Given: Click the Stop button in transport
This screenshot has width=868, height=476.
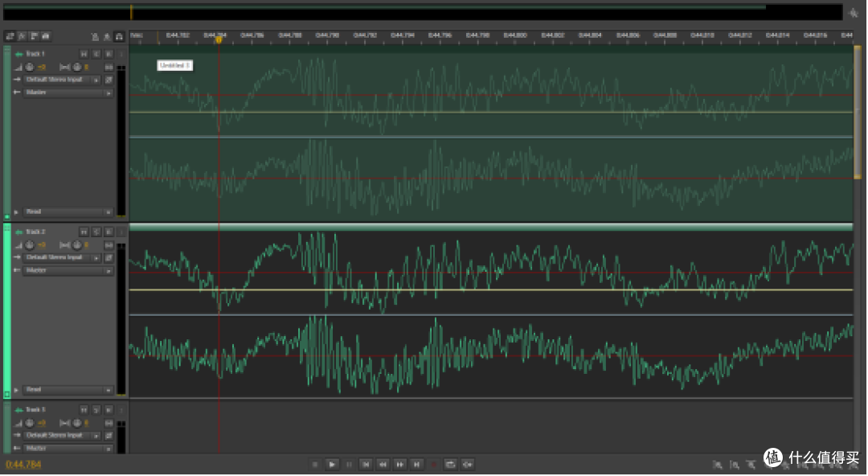Looking at the screenshot, I should pos(315,465).
